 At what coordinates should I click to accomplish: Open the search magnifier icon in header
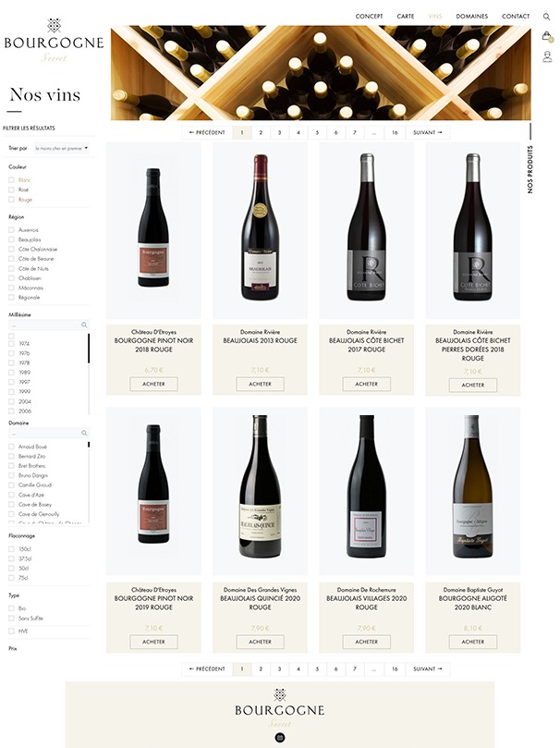tap(546, 17)
